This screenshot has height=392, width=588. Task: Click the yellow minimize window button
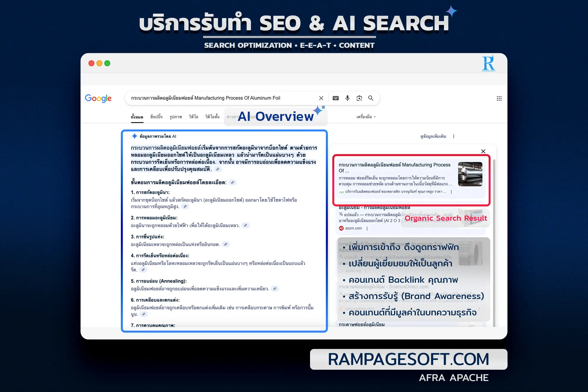[x=99, y=63]
